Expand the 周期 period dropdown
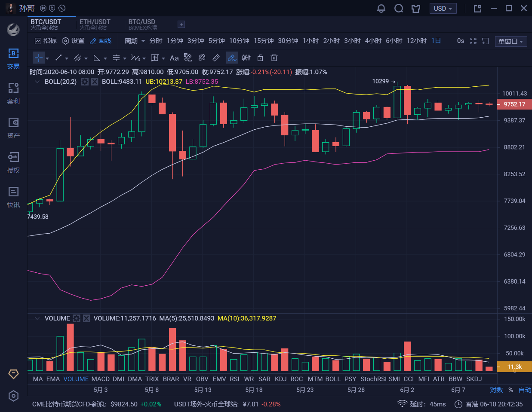 (x=135, y=41)
